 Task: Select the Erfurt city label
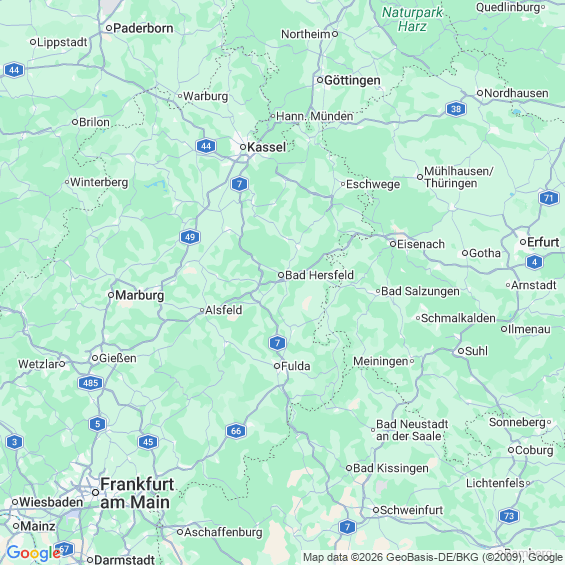tap(543, 242)
